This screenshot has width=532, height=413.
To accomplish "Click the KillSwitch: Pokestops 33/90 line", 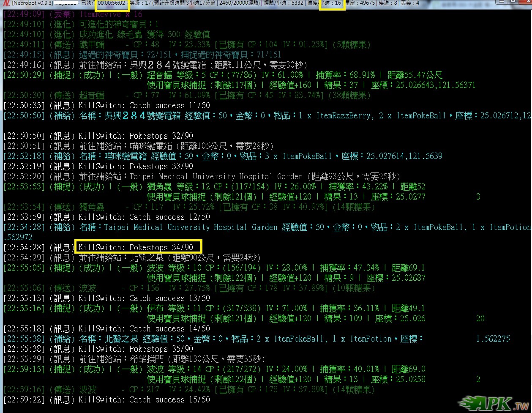I will point(98,167).
